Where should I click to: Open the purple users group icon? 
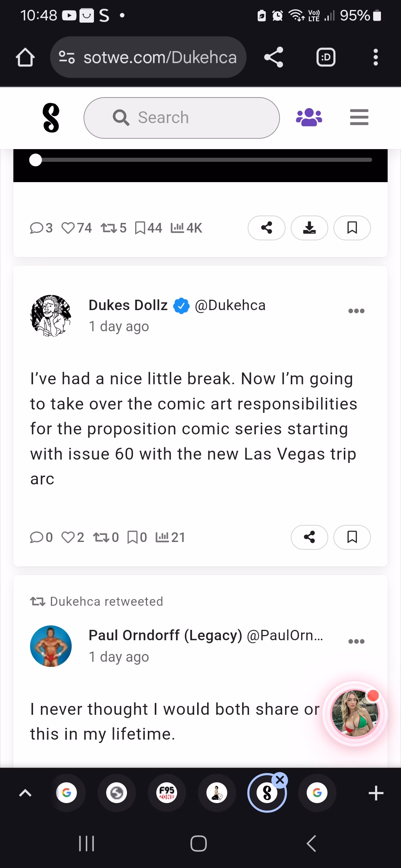pos(309,118)
